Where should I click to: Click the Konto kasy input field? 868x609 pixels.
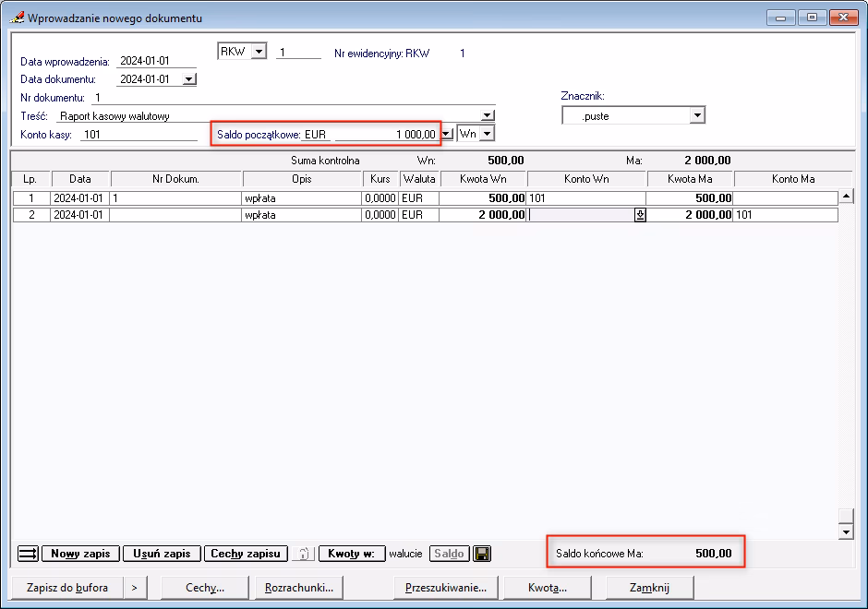pos(139,135)
